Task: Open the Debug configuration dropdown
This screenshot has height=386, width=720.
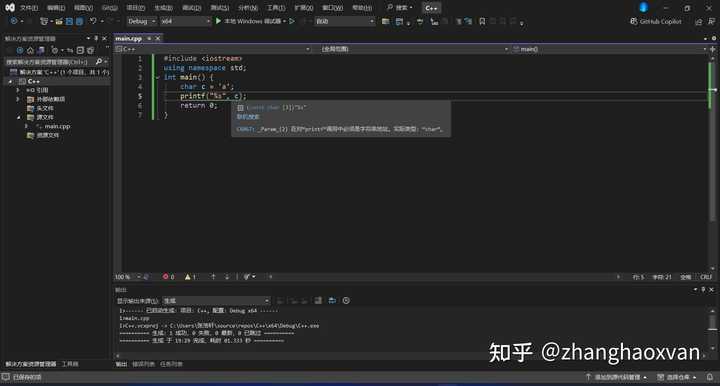Action: (x=141, y=21)
